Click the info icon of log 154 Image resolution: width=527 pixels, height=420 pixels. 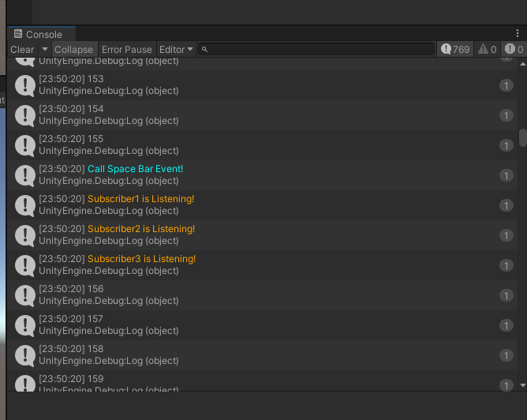click(x=25, y=115)
